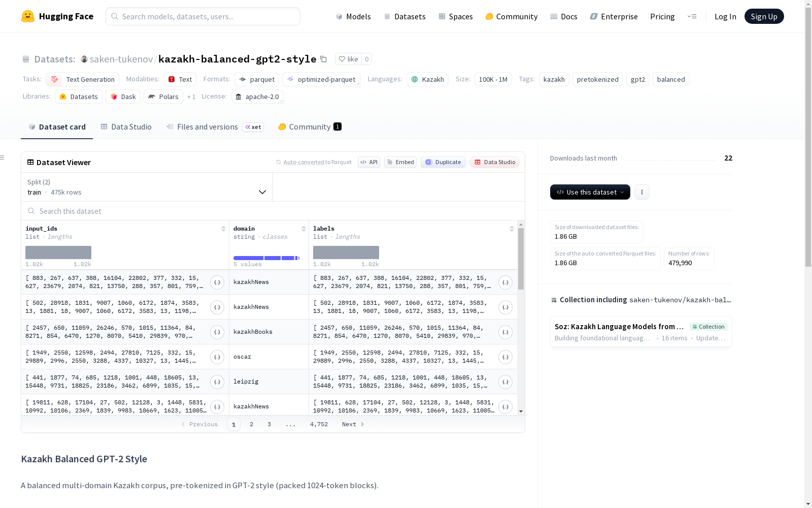Open the more options three-dot menu
Screen dimensions: 812x508
click(642, 192)
